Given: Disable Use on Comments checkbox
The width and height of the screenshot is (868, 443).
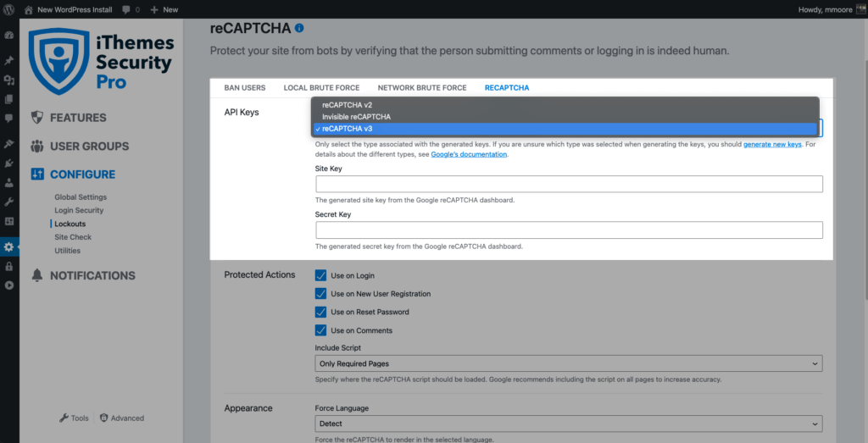Looking at the screenshot, I should 320,330.
